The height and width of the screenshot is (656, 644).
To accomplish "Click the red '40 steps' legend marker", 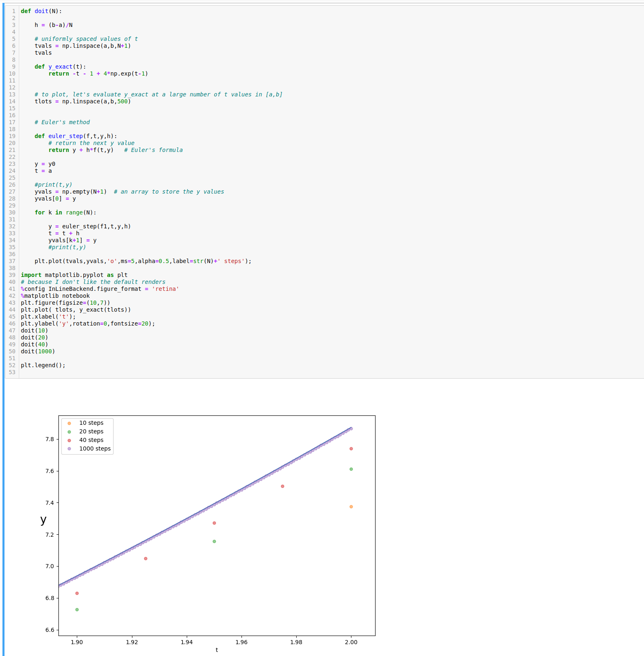I will [x=69, y=440].
